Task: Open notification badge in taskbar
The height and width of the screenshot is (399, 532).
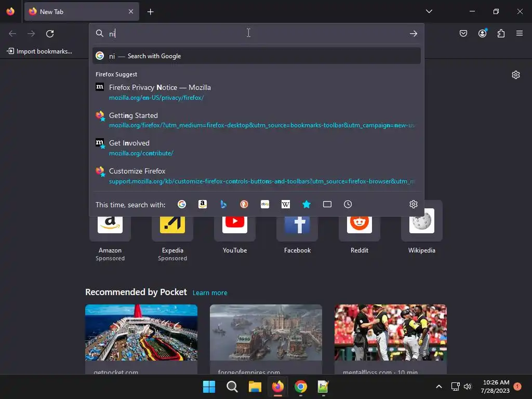Action: pos(517,386)
